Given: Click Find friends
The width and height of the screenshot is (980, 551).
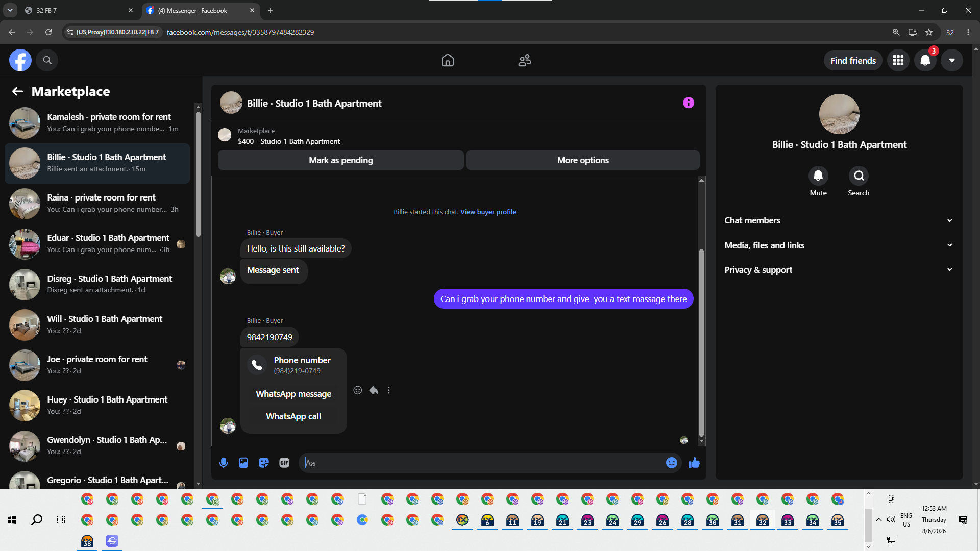Looking at the screenshot, I should (853, 61).
